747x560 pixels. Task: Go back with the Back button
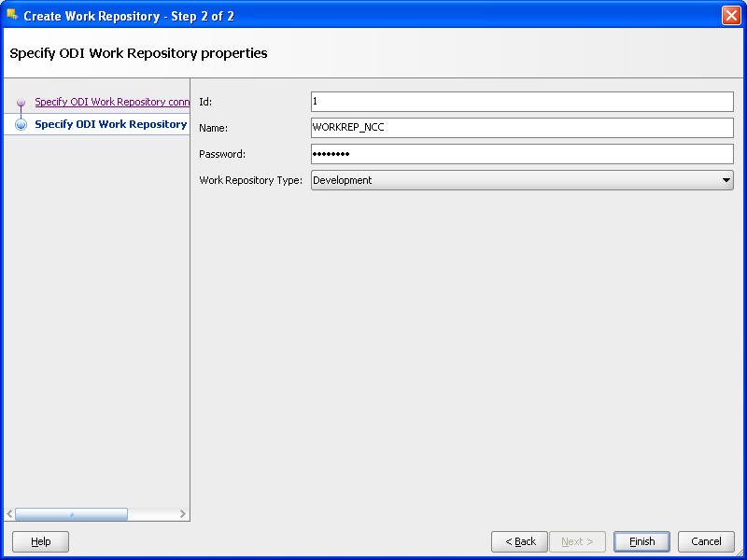519,541
